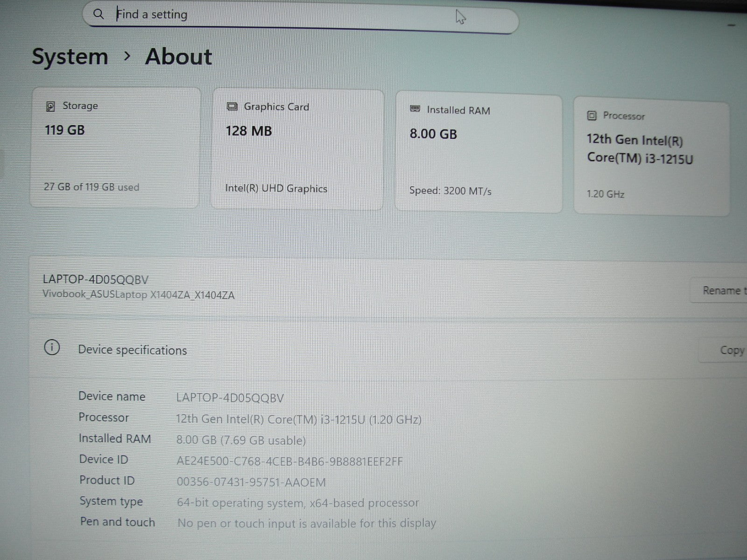Open the Storage card showing 119 GB
Screen dimensions: 747x560
point(115,147)
